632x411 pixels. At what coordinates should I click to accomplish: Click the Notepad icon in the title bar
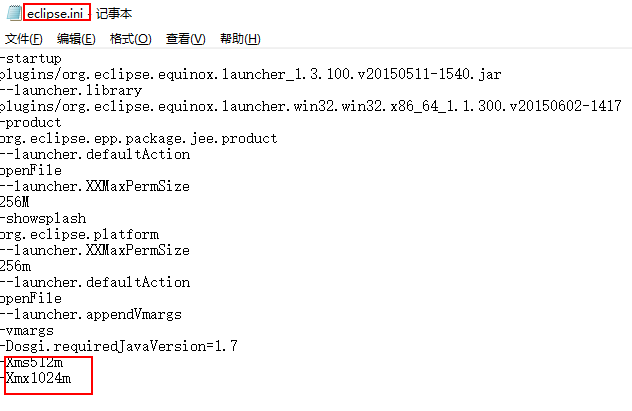14,13
